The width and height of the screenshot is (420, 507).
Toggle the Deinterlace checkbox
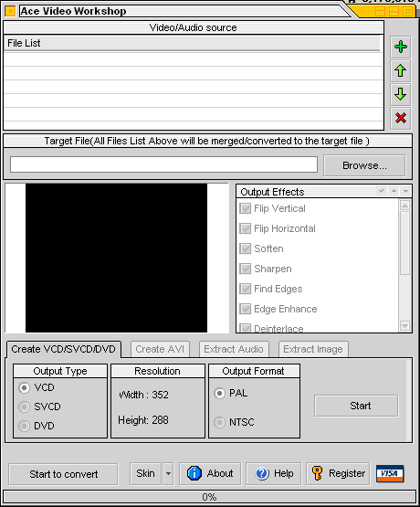(x=246, y=328)
